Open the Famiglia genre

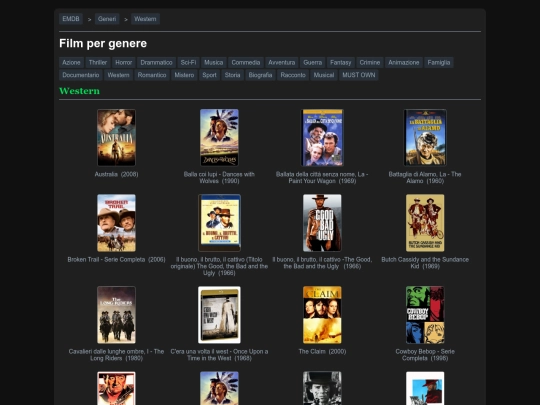439,62
